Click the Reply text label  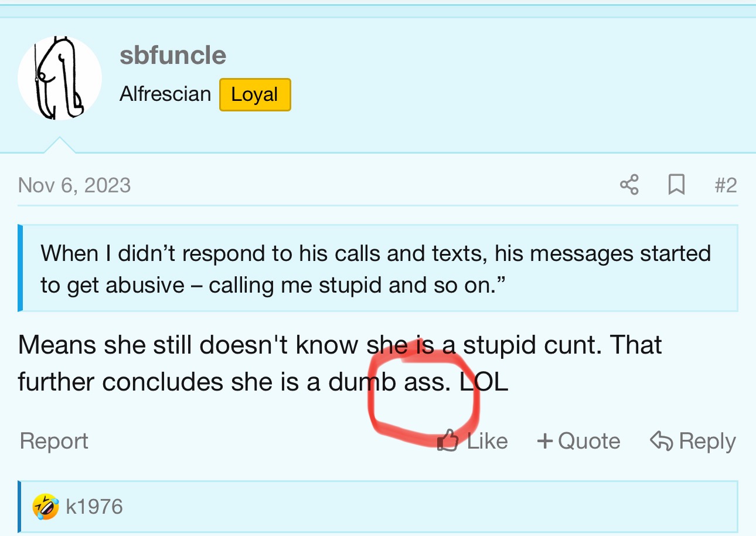[x=707, y=442]
